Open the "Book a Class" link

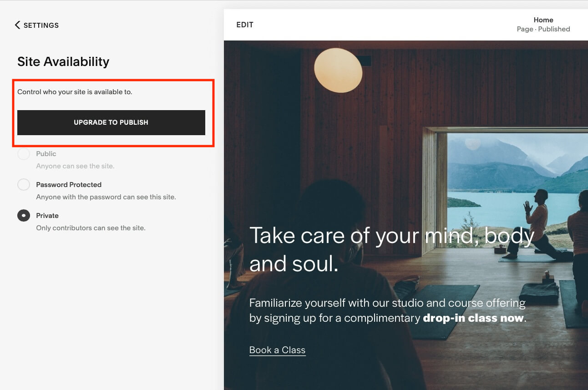277,350
